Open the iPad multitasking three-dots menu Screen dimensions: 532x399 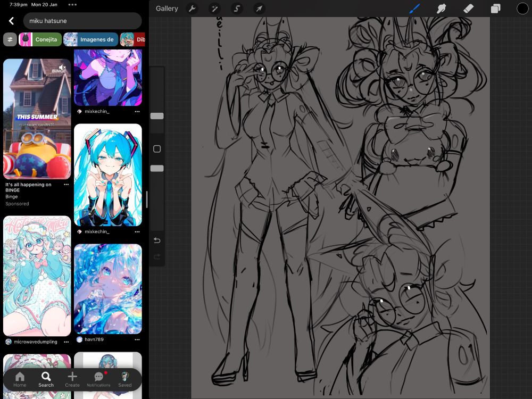point(72,5)
